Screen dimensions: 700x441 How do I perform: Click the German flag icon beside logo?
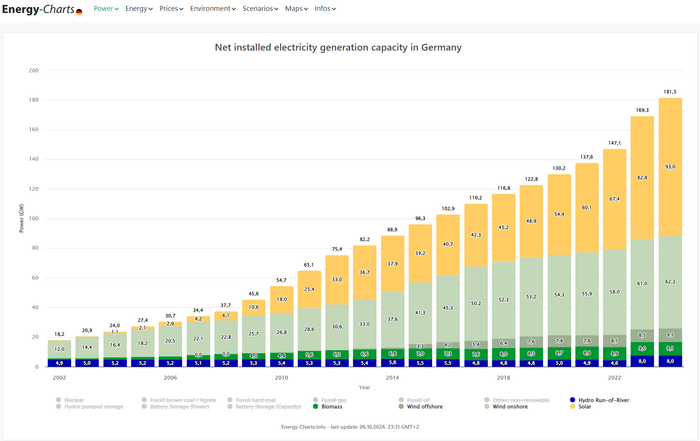click(79, 10)
